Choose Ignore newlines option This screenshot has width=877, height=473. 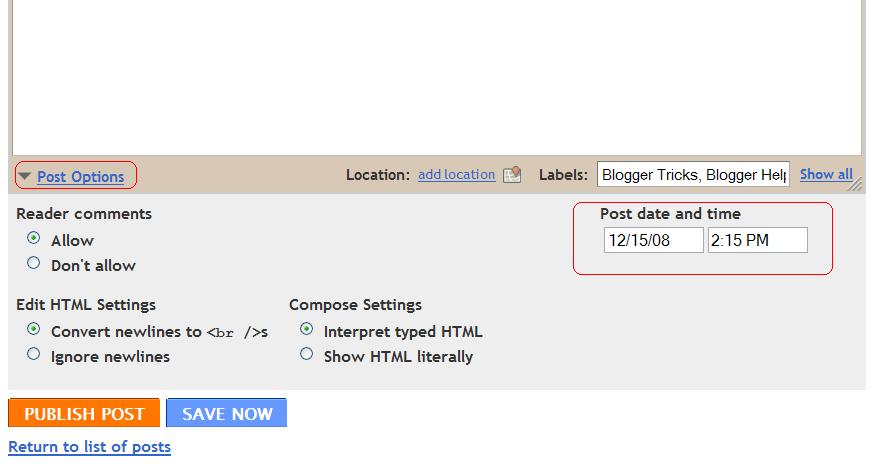coord(34,354)
